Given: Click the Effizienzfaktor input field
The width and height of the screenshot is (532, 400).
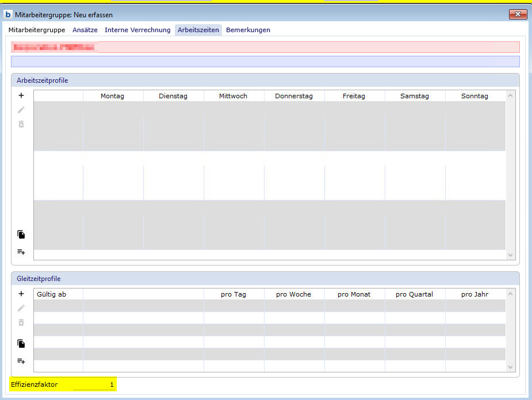Looking at the screenshot, I should pos(94,384).
